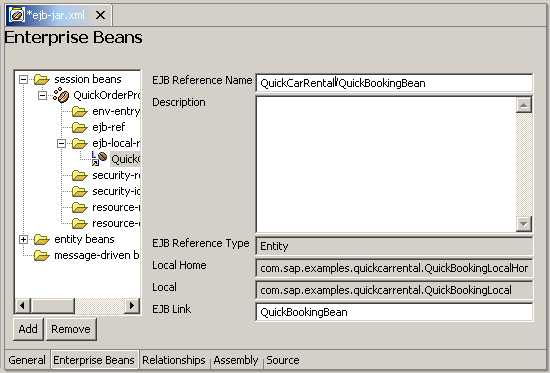Select the entity beans tree item

coord(84,239)
